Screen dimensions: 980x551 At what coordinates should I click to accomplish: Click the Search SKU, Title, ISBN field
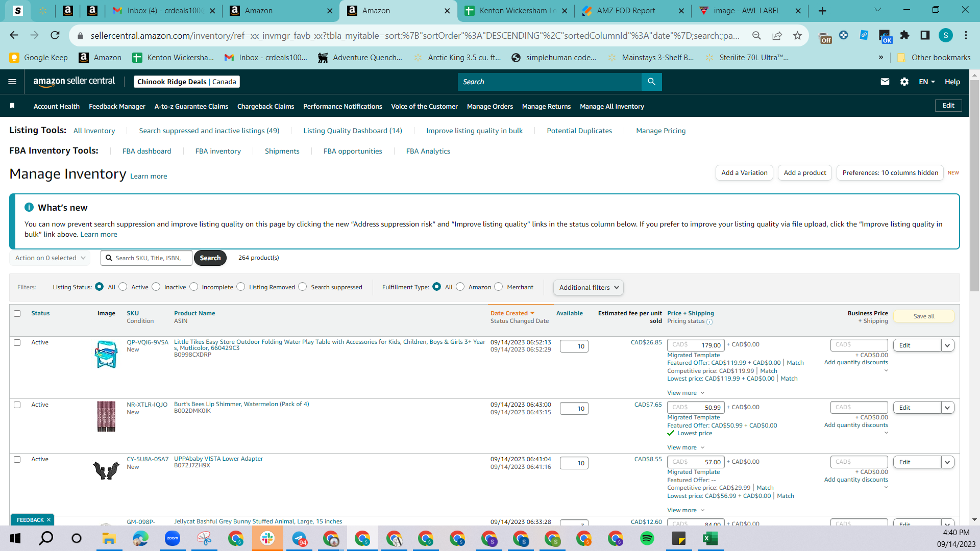click(146, 258)
